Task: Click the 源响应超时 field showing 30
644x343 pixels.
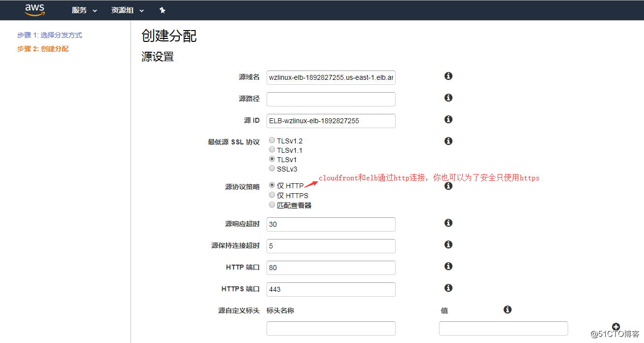Action: click(x=331, y=224)
